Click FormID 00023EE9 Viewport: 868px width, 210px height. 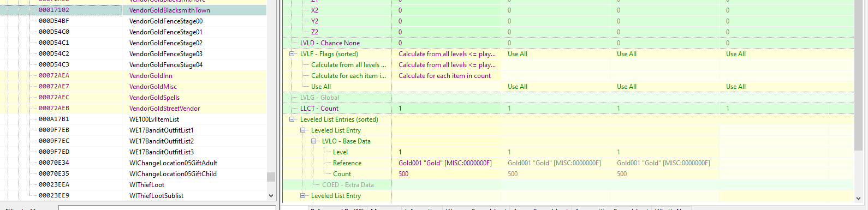click(x=54, y=195)
